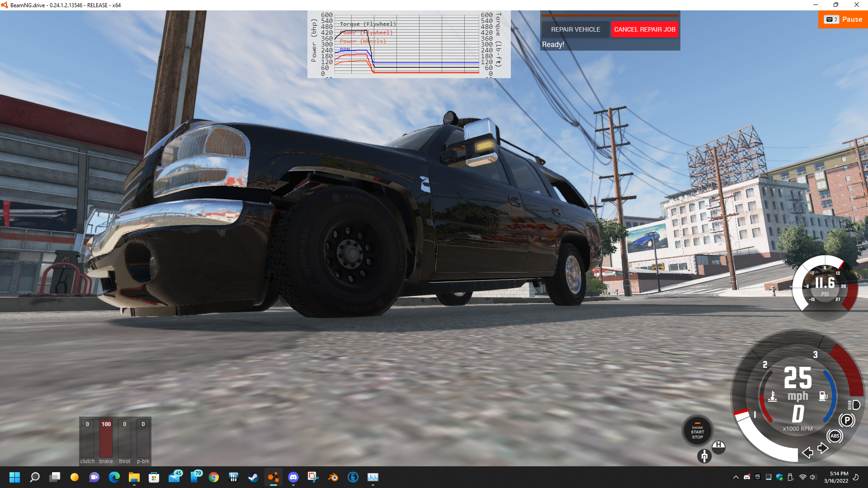This screenshot has width=868, height=488.
Task: Click the BeamNG.drive taskbar icon
Action: point(273,477)
